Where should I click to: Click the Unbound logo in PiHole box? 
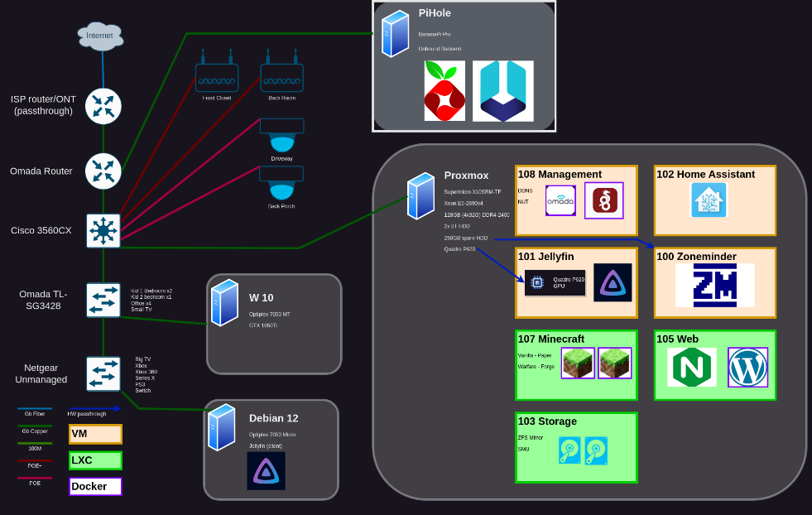(x=502, y=91)
